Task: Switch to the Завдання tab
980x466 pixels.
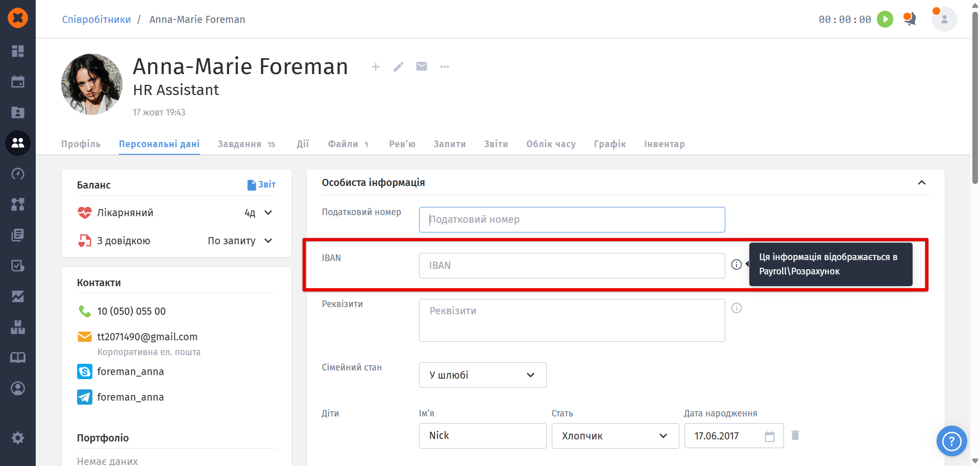Action: tap(239, 144)
